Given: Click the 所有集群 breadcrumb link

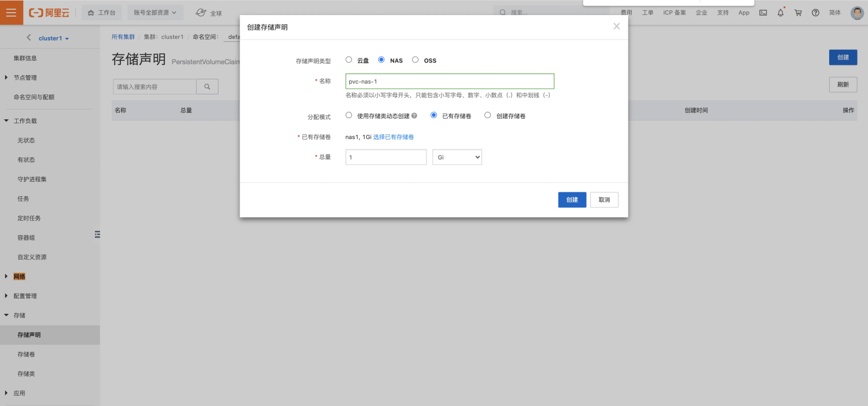Looking at the screenshot, I should coord(123,36).
